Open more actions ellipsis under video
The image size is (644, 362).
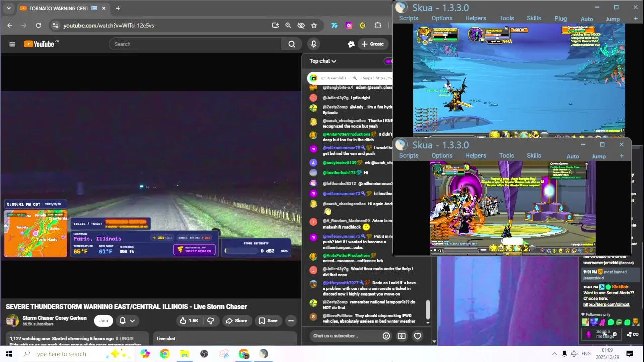(291, 321)
